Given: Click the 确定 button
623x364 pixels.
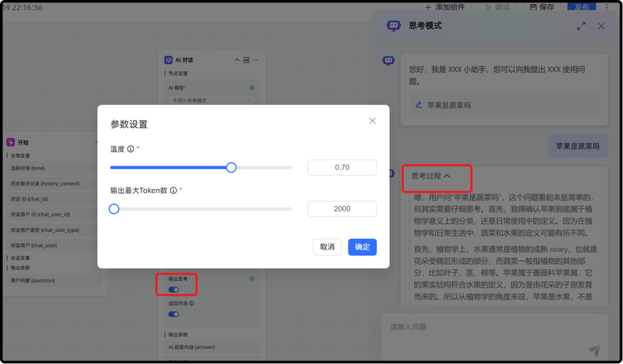Looking at the screenshot, I should coord(362,247).
